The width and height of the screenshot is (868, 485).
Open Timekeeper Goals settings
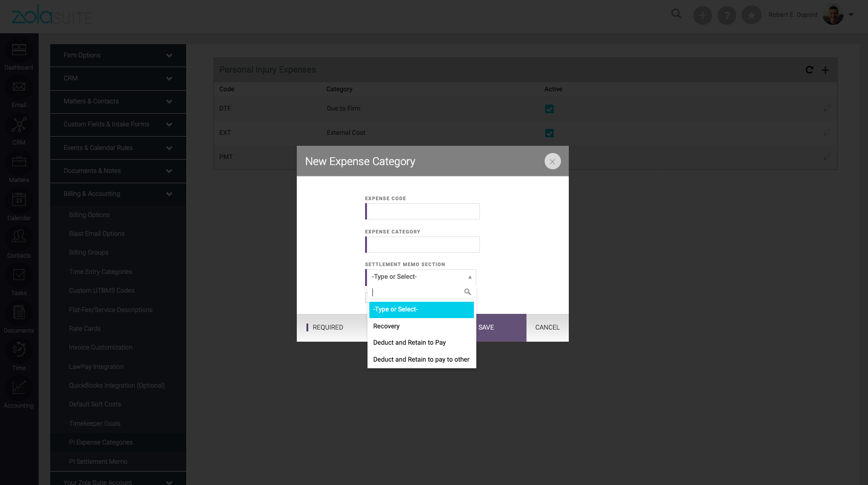click(x=95, y=423)
